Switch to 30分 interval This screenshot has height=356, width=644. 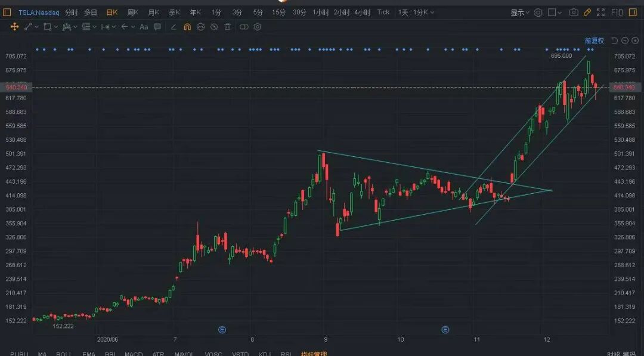click(x=299, y=13)
